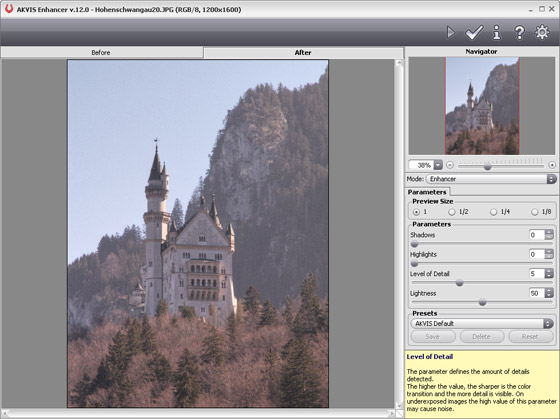
Task: Click the Level of Detail hint title
Action: click(430, 356)
